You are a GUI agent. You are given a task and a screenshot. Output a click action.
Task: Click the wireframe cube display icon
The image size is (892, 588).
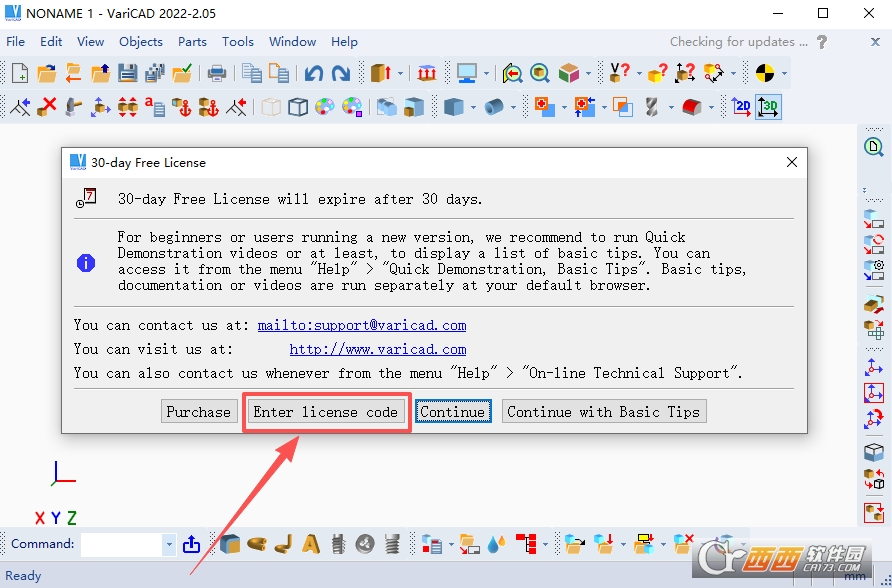point(298,106)
